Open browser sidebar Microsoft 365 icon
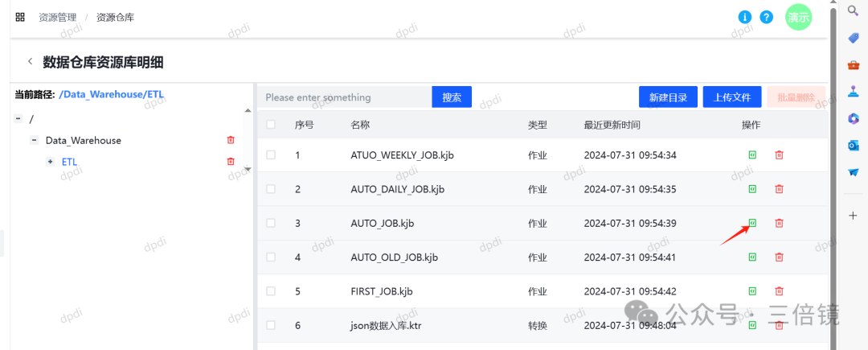The width and height of the screenshot is (868, 350). click(x=853, y=118)
